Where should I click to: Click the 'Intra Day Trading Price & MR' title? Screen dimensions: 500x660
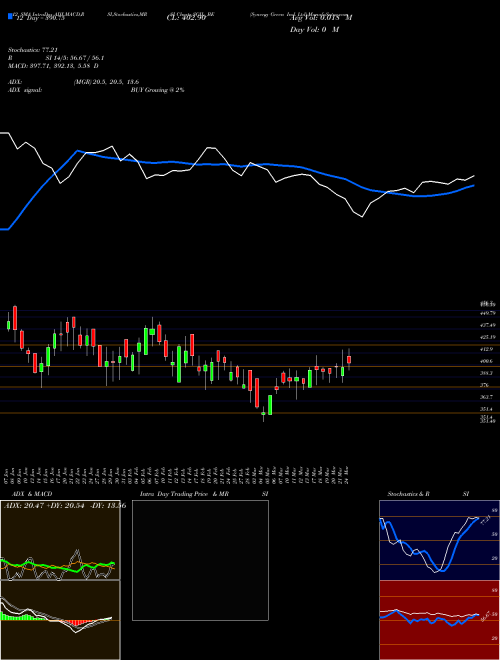coord(184,494)
